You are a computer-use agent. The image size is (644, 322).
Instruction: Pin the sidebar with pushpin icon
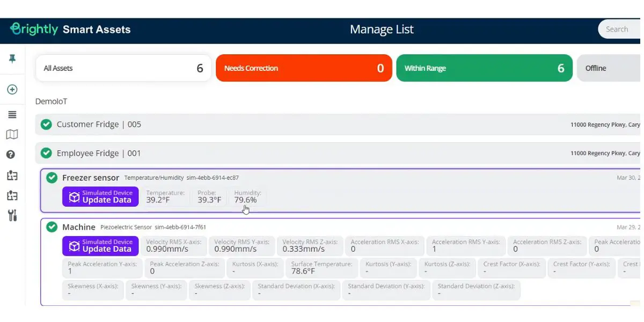(12, 58)
